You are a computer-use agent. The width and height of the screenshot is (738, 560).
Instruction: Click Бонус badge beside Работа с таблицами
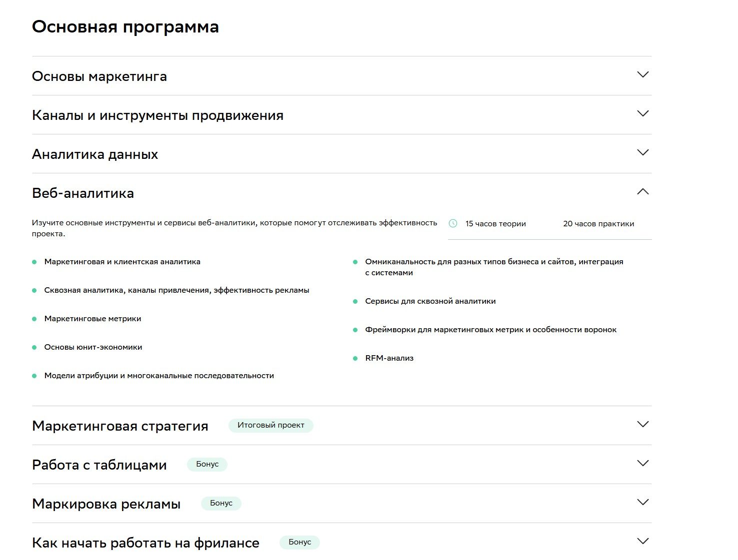[207, 464]
